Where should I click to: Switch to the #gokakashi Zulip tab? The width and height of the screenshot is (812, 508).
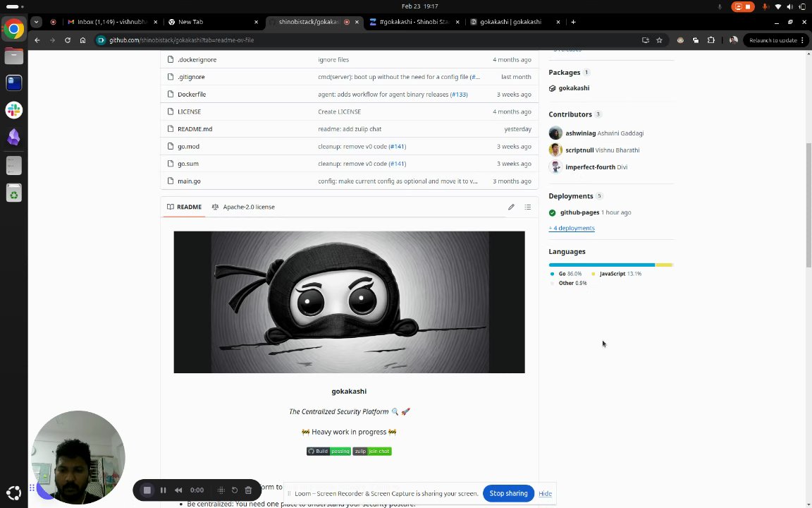[413, 22]
